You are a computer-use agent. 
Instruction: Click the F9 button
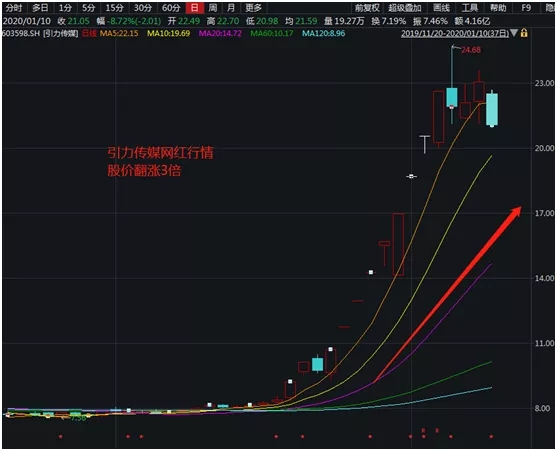(526, 8)
